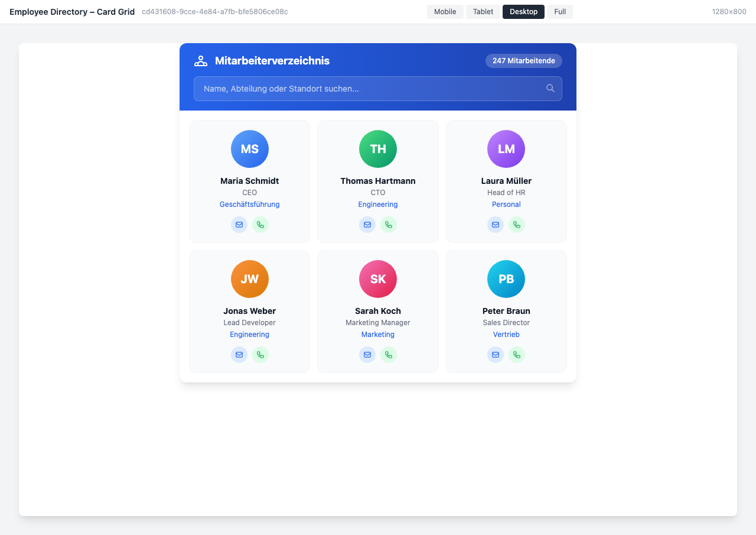Open Peter Braun's Vertrieb department link
The height and width of the screenshot is (535, 756).
click(x=506, y=335)
